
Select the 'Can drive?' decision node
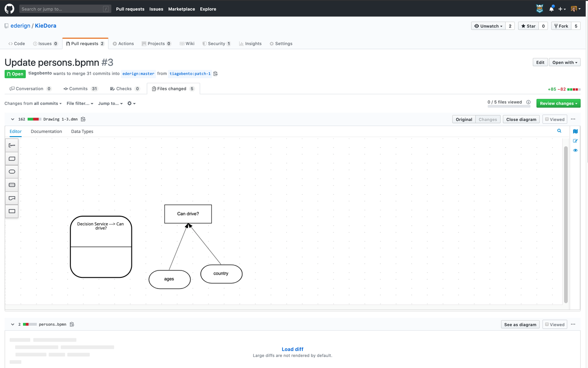click(x=188, y=214)
